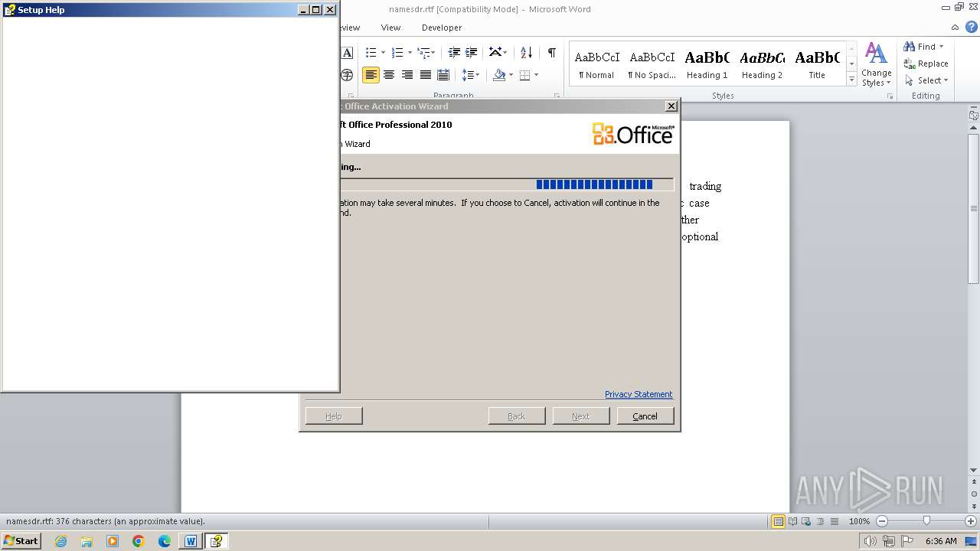Screen dimensions: 980x551
Task: Click the 100% zoom level
Action: (x=859, y=521)
